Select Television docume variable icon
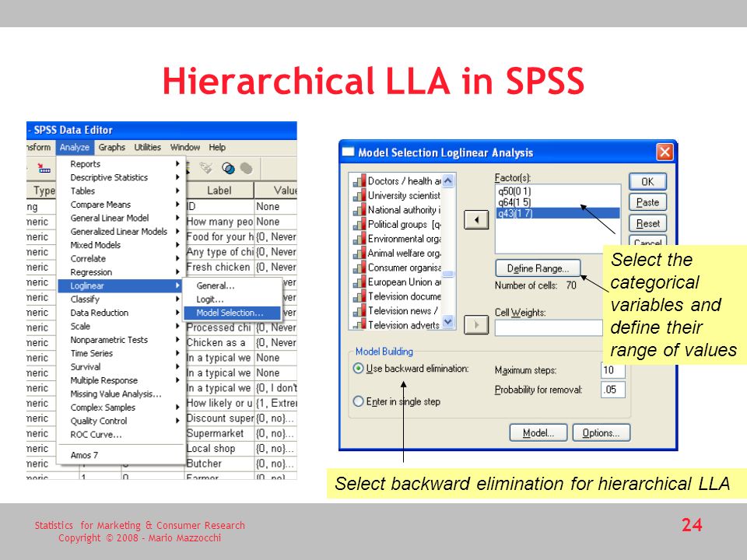 359,296
